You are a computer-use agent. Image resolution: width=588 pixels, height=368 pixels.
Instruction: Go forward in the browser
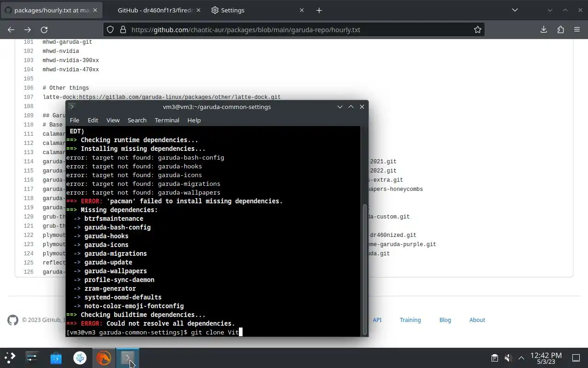coord(28,29)
